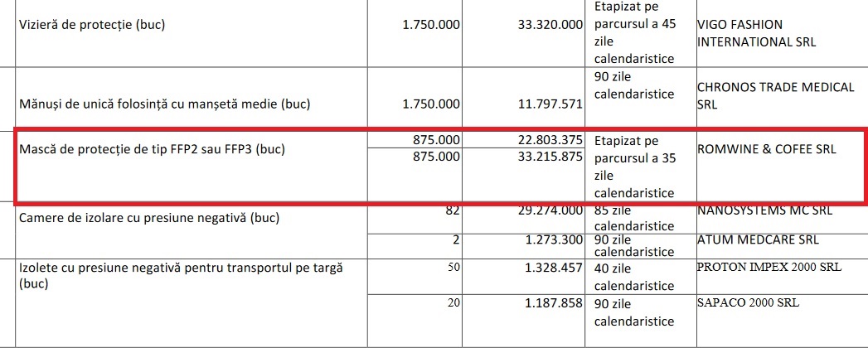This screenshot has width=868, height=348.
Task: Click "40 zile calendaristice" delivery term
Action: coord(634,278)
